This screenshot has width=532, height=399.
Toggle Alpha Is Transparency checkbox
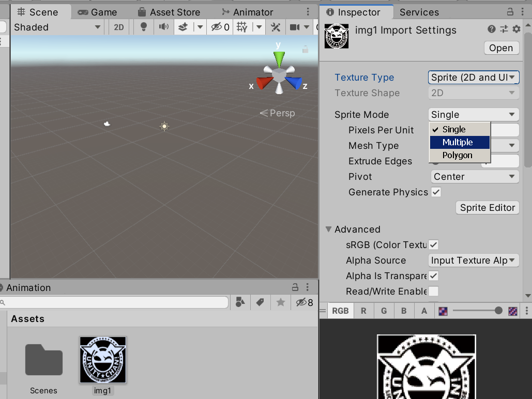click(434, 276)
